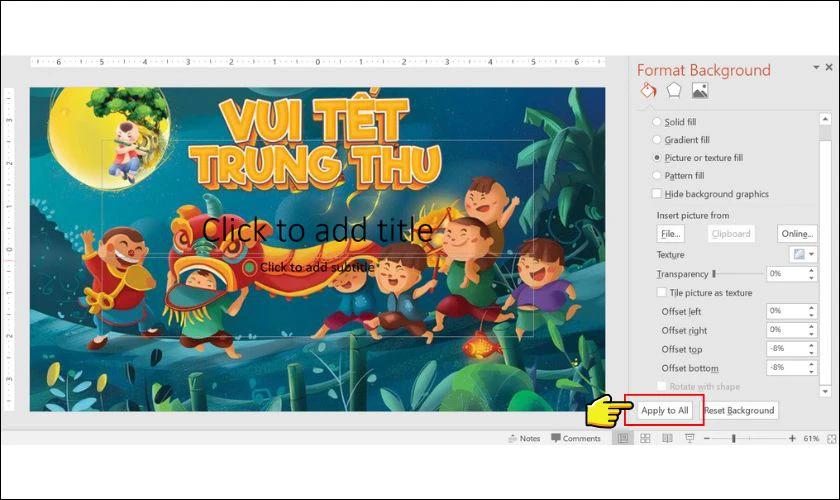Viewport: 840px width, 500px height.
Task: Enable Hide background graphics checkbox
Action: point(656,194)
